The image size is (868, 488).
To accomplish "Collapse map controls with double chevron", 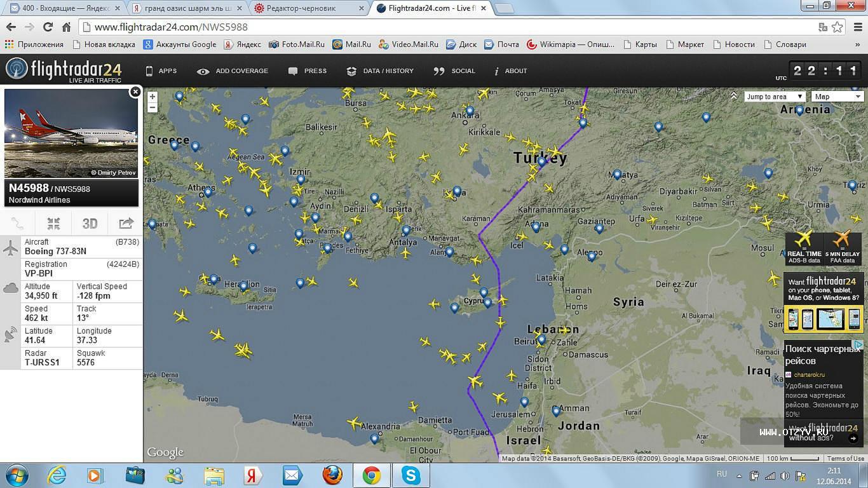I will (x=734, y=96).
